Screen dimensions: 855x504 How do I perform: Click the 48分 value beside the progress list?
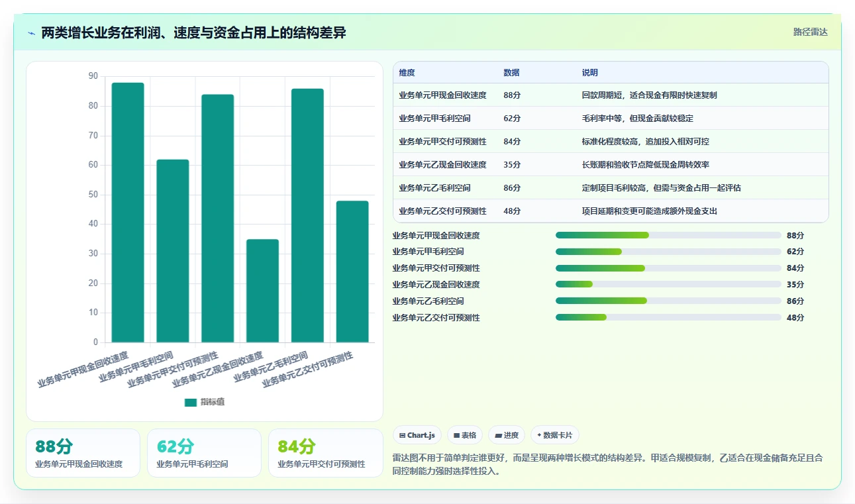(795, 318)
